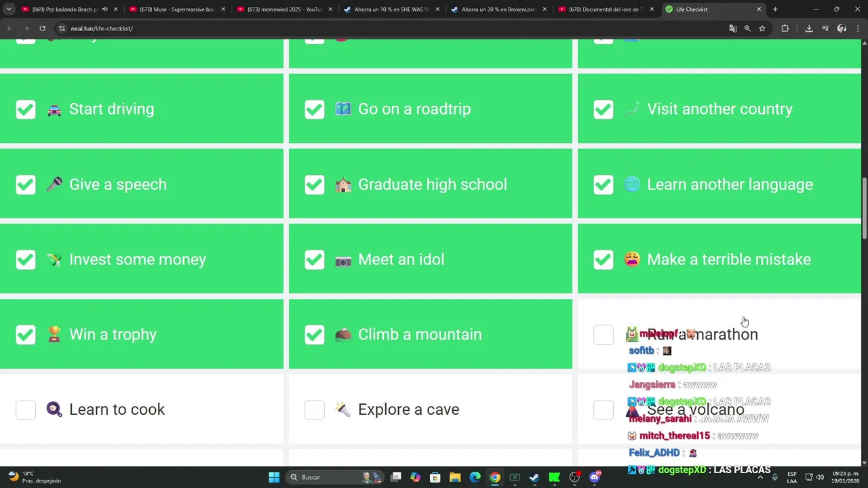
Task: Uncheck the Climb a mountain checkbox
Action: [315, 335]
